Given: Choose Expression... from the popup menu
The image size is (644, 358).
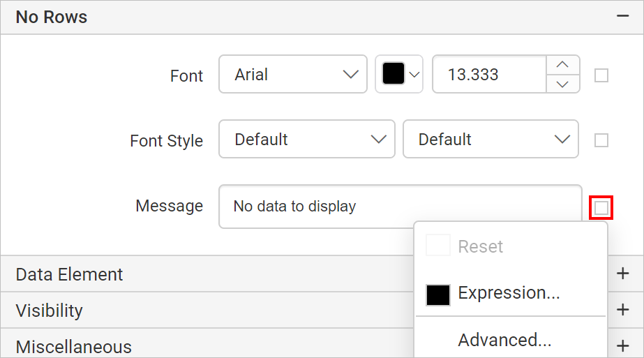Looking at the screenshot, I should pos(511,294).
